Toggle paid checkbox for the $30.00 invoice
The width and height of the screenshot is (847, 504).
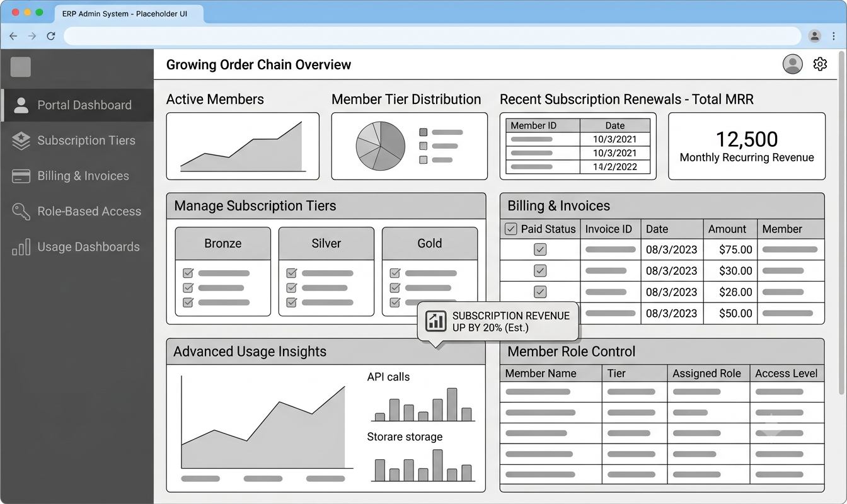540,271
